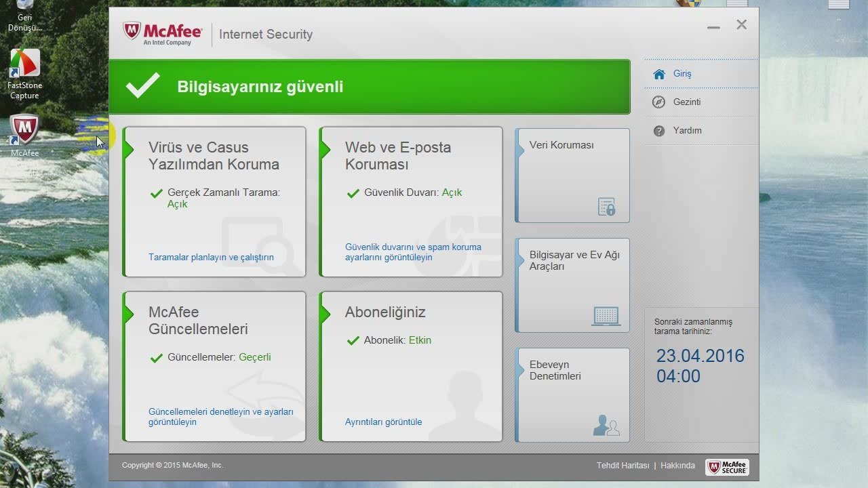The height and width of the screenshot is (488, 868).
Task: Click the green check beside Abonelik
Action: tap(353, 341)
